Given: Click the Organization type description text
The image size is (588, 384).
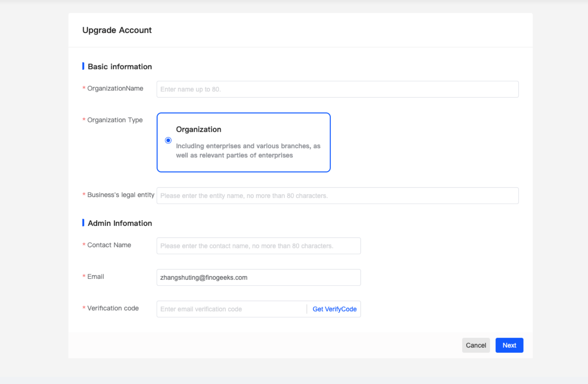Looking at the screenshot, I should click(x=248, y=151).
